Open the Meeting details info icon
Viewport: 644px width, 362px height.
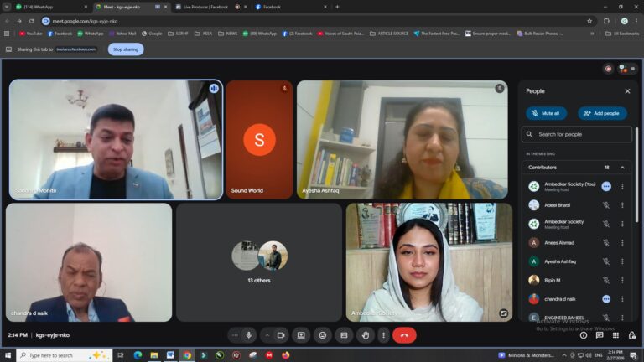coord(584,335)
